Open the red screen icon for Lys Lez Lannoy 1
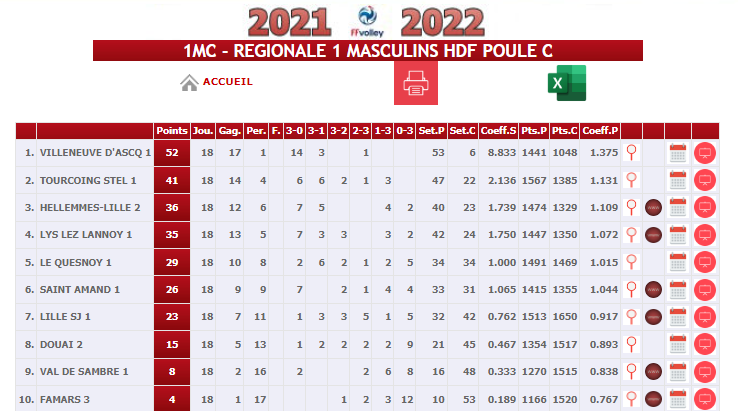Image resolution: width=738 pixels, height=411 pixels. (x=705, y=234)
